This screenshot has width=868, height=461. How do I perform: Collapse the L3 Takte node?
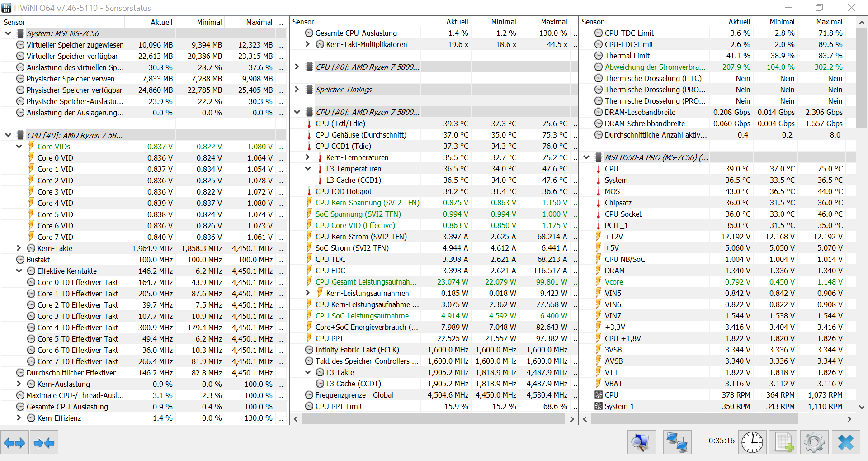pyautogui.click(x=308, y=372)
